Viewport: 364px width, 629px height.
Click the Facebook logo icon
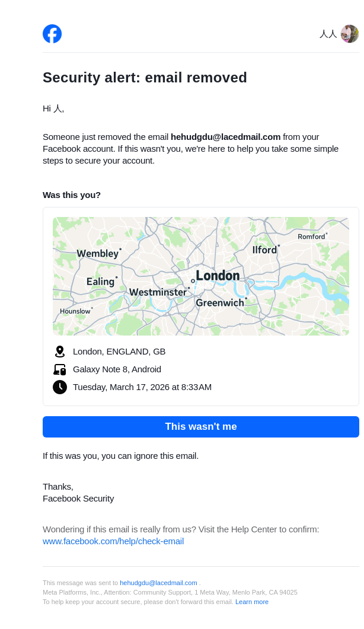coord(52,34)
